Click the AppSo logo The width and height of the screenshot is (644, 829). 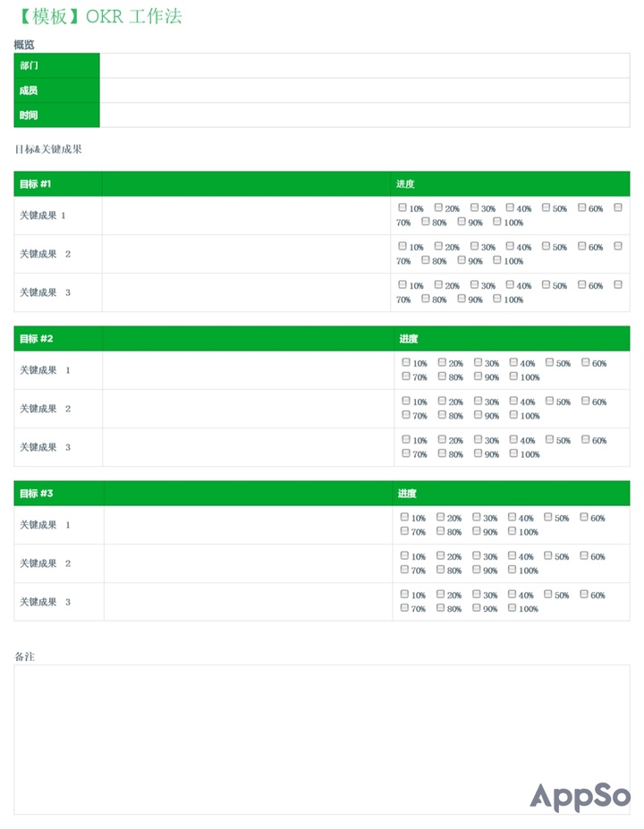click(x=580, y=796)
